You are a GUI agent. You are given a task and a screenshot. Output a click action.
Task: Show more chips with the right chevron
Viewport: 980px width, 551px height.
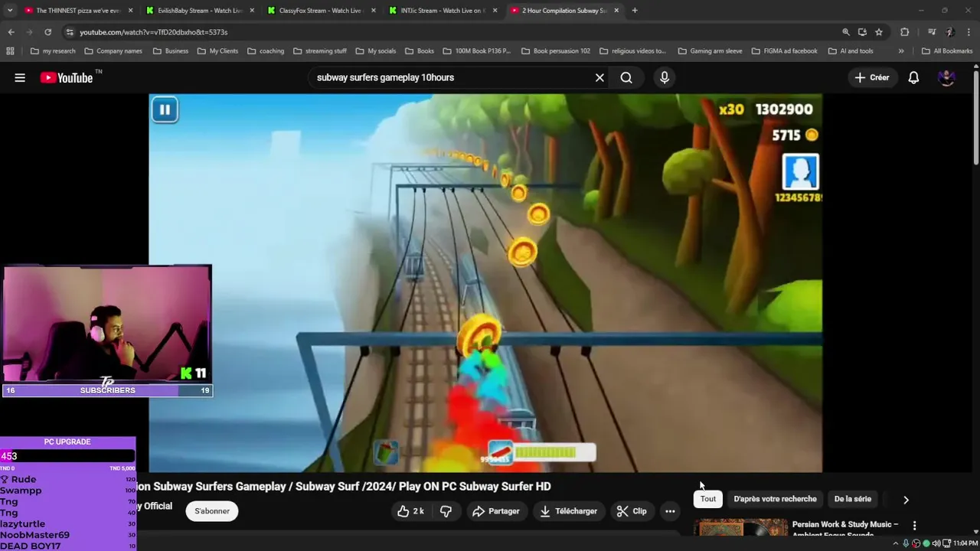coord(906,500)
